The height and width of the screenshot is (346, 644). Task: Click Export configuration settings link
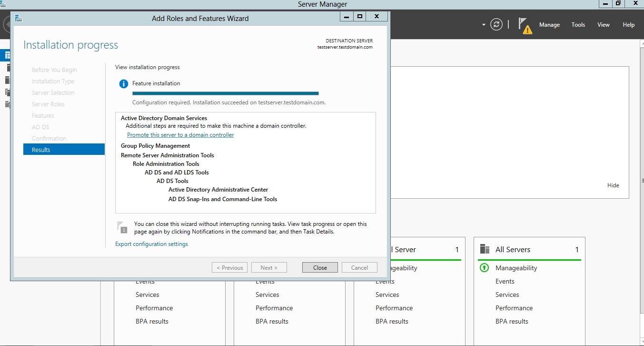151,244
